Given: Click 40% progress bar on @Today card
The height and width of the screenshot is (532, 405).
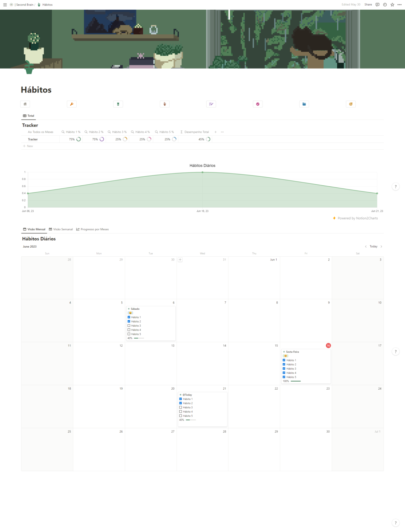Looking at the screenshot, I should (x=191, y=420).
